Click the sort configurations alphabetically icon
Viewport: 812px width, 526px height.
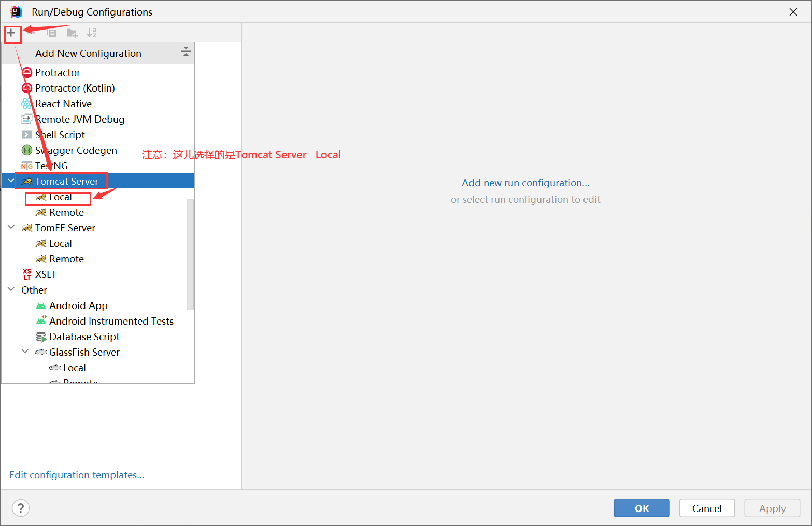click(x=92, y=33)
